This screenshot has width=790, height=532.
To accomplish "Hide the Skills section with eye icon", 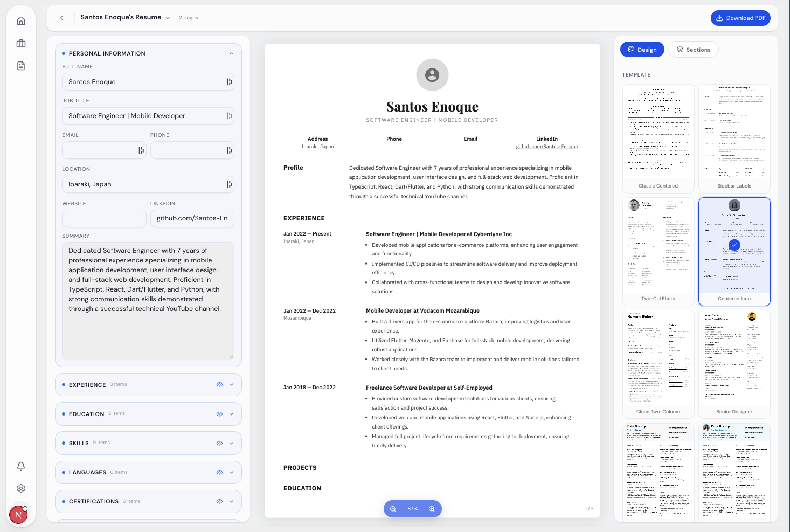I will click(219, 443).
